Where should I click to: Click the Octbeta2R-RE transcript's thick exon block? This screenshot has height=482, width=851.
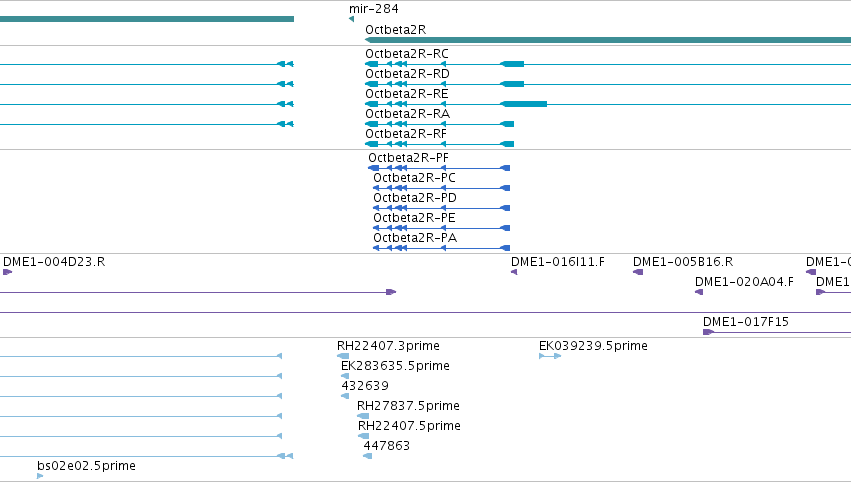pyautogui.click(x=524, y=104)
